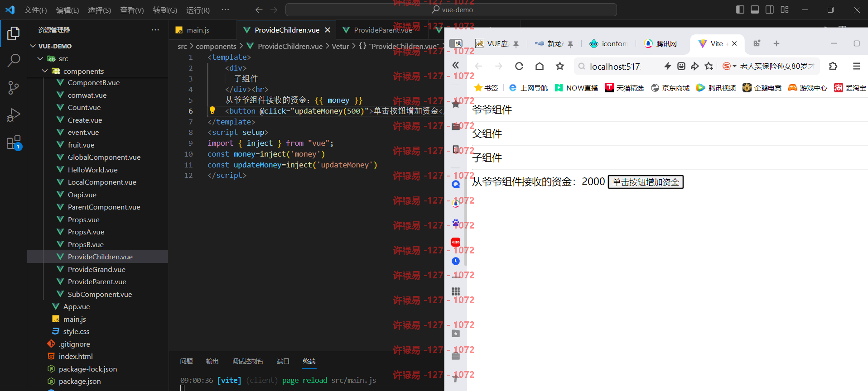Close the ProvideChildren.vue editor tab

[x=328, y=30]
